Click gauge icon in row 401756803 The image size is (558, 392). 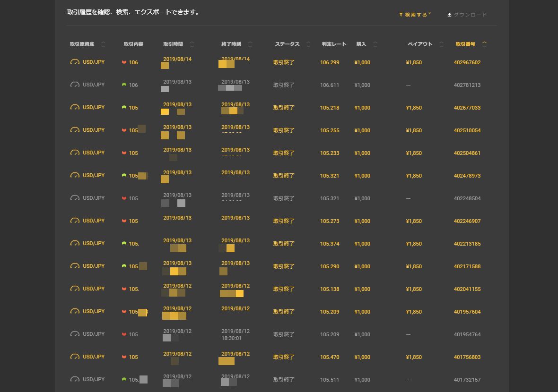(x=75, y=357)
